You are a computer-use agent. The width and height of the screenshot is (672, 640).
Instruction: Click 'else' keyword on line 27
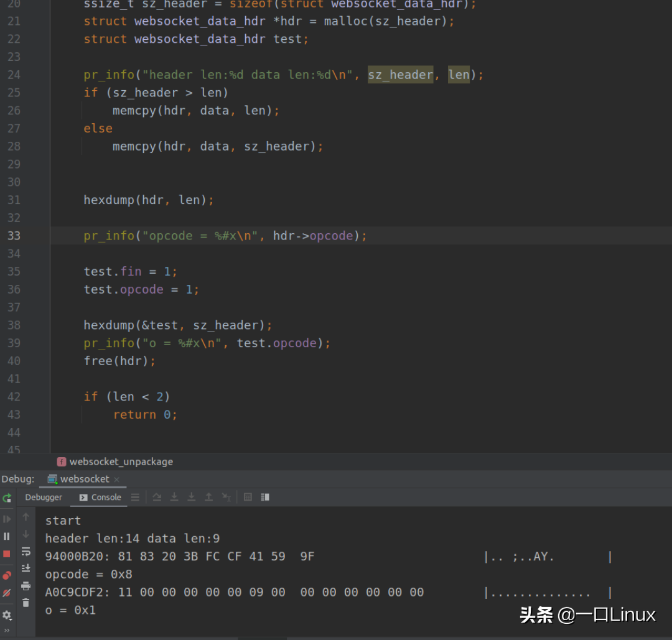pyautogui.click(x=98, y=129)
